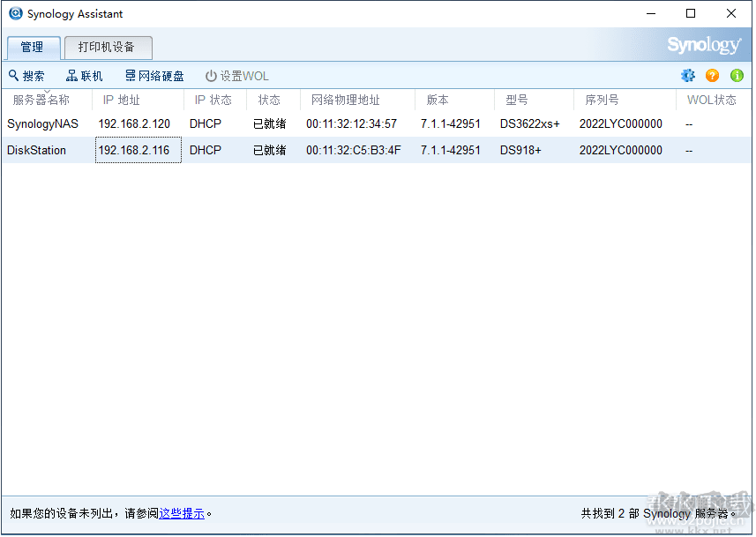Open help via the orange question mark icon
The height and width of the screenshot is (537, 756).
(712, 76)
